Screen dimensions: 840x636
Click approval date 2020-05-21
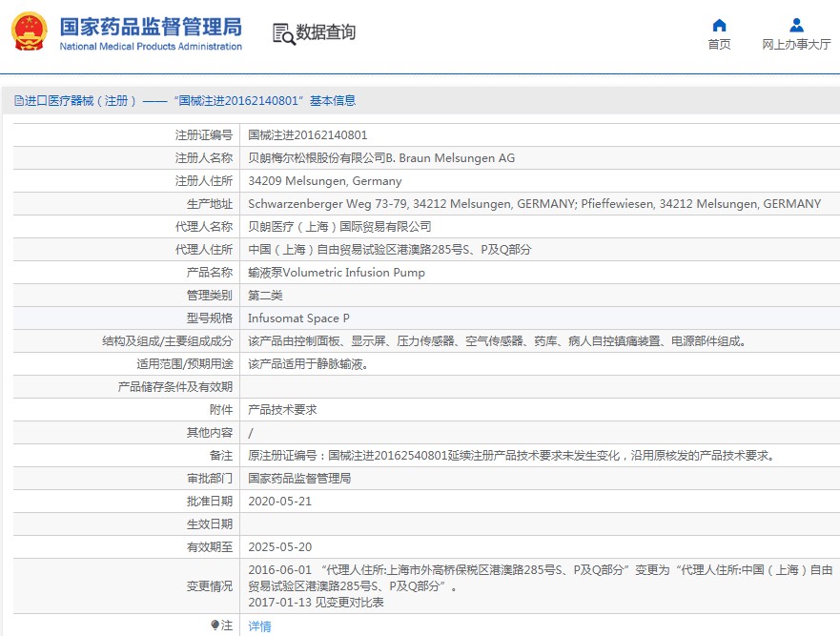(x=279, y=502)
